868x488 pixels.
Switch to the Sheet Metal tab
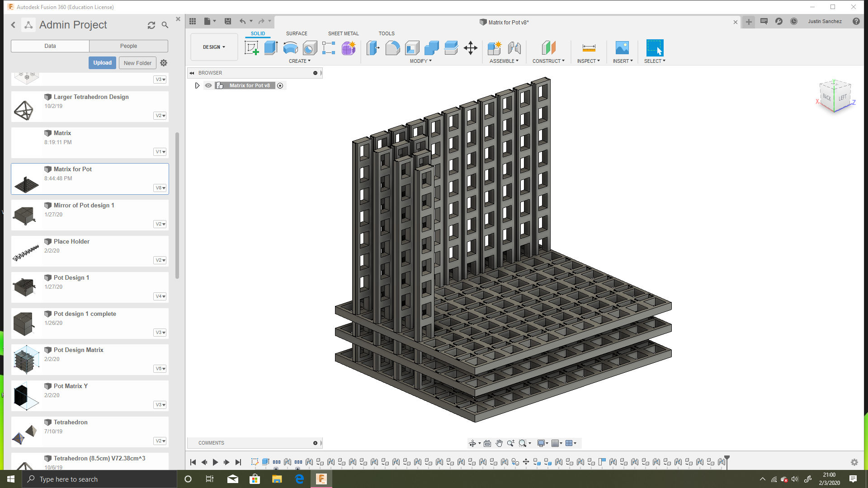point(344,33)
